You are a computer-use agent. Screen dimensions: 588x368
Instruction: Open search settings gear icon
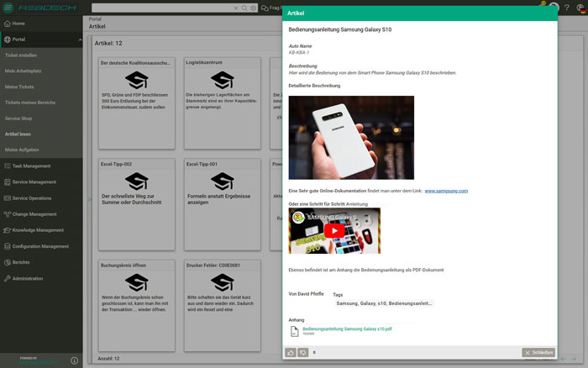254,8
